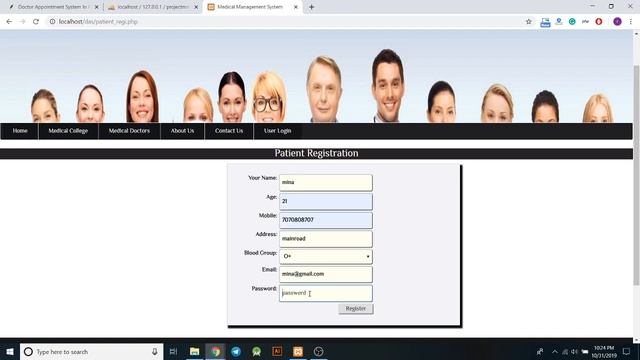Reload the patient registration page
This screenshot has height=360, width=640.
pos(36,22)
